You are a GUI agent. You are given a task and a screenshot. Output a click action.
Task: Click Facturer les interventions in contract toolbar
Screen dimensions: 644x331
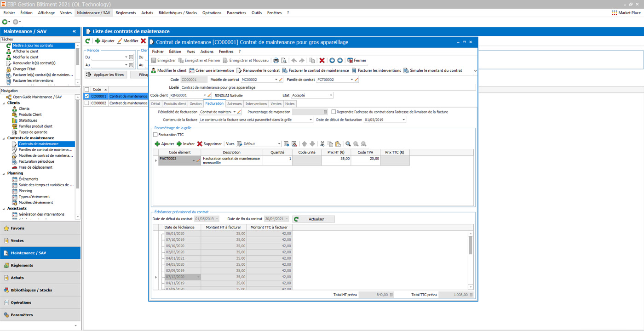coord(376,71)
